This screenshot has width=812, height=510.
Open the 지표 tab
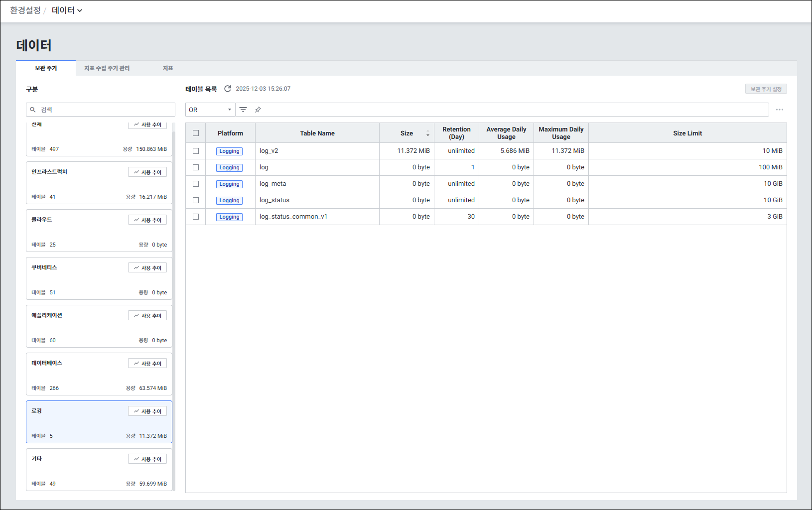click(168, 68)
